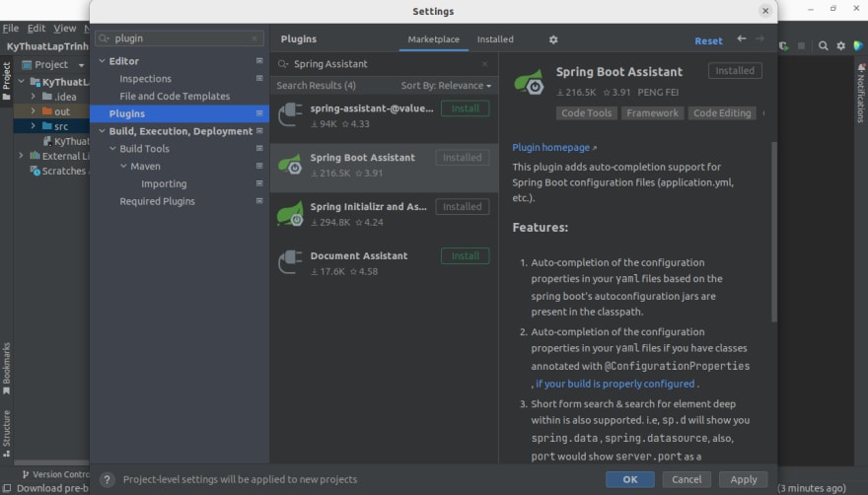Expand the .idea folder
Screen dimensions: 868x495
[x=33, y=97]
